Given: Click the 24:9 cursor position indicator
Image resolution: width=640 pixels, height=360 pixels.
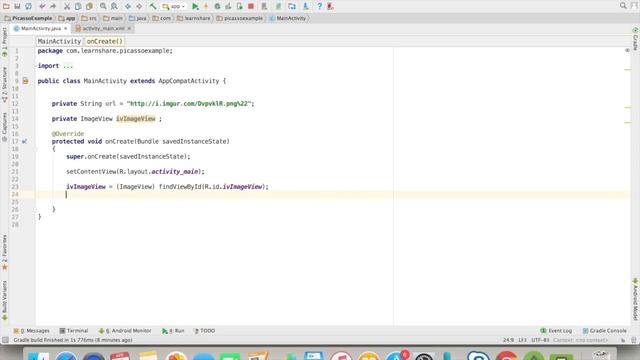Looking at the screenshot, I should 509,340.
